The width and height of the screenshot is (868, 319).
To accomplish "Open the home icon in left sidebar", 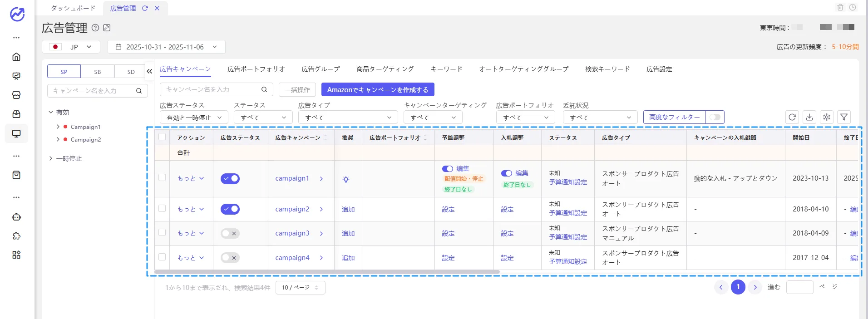I will point(16,57).
